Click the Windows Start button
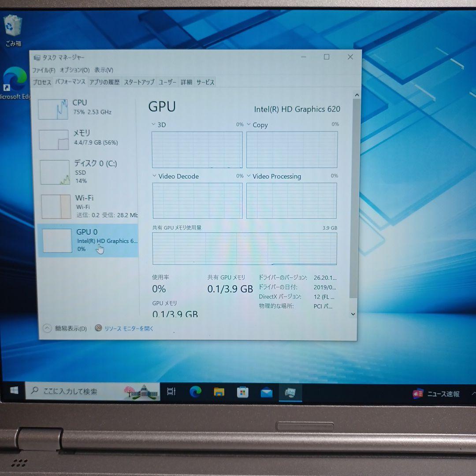The image size is (476, 476). point(15,391)
